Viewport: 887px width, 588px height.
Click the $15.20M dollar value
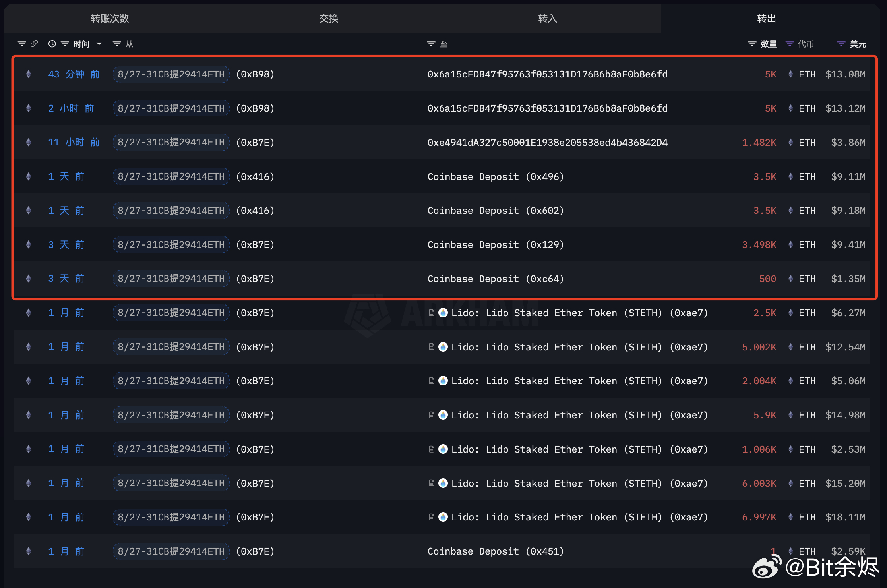click(x=845, y=484)
